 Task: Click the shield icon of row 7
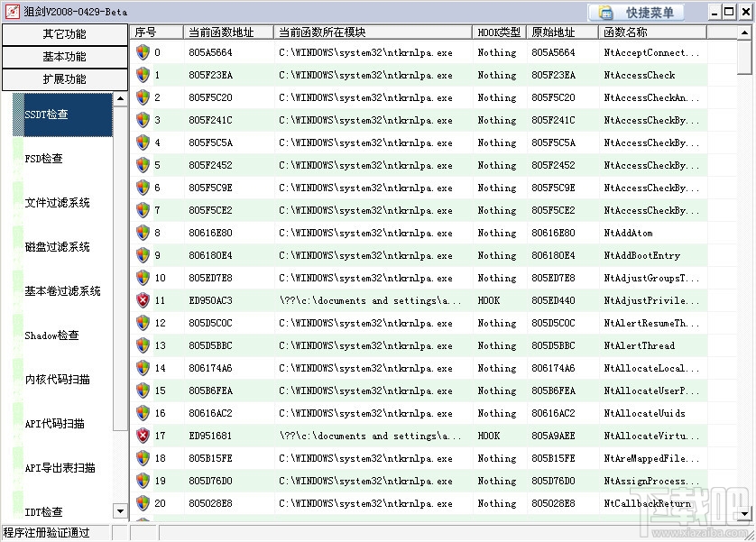pyautogui.click(x=143, y=210)
